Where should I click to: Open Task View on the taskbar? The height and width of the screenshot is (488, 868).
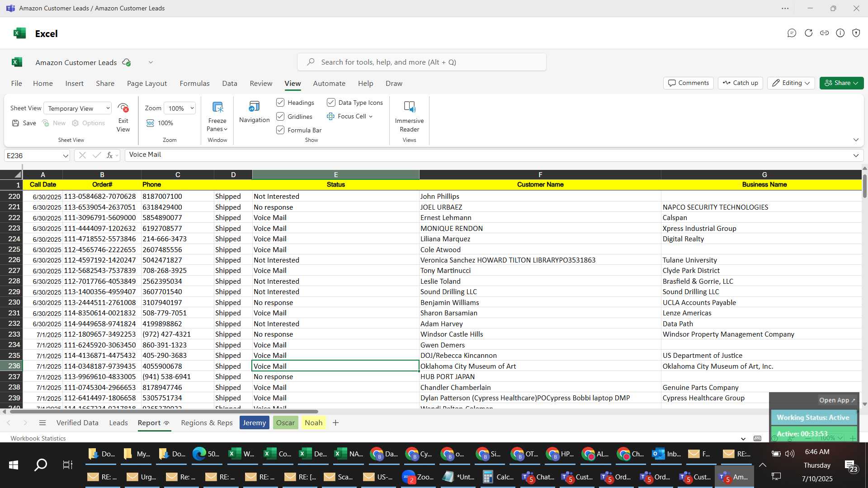click(67, 465)
